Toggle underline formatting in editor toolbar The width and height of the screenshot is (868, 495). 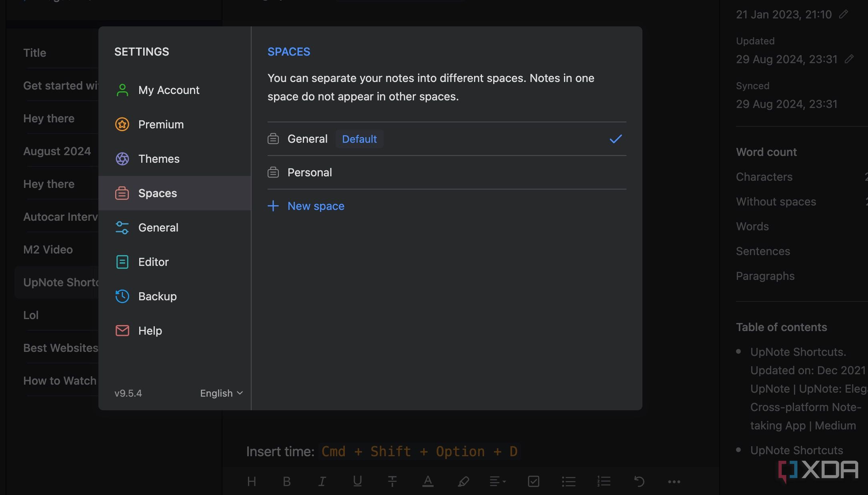tap(357, 481)
